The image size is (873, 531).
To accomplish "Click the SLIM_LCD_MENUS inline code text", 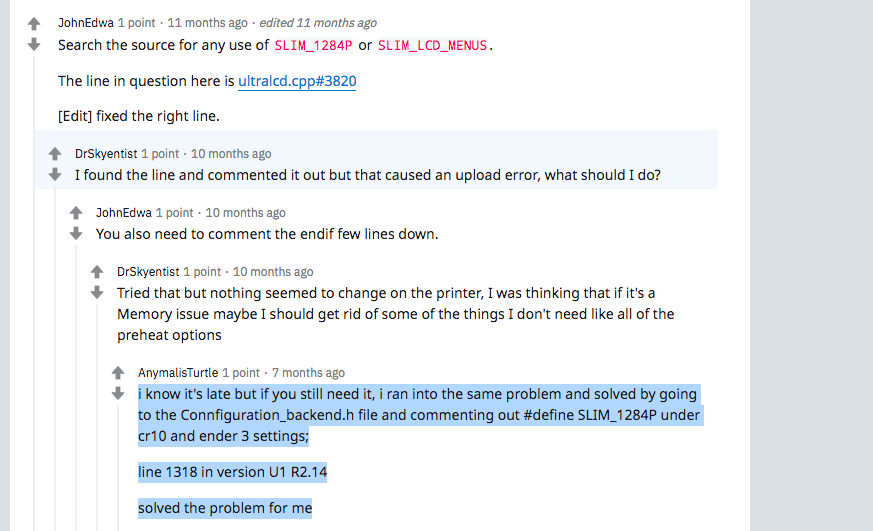I will click(434, 45).
